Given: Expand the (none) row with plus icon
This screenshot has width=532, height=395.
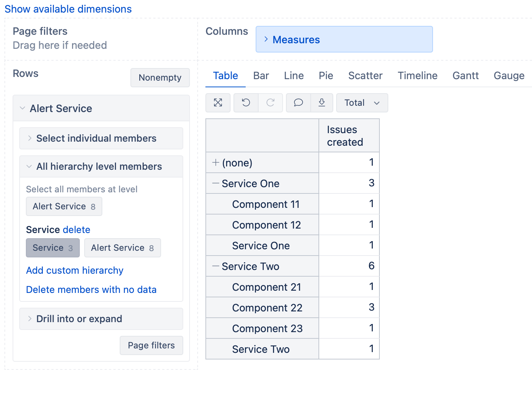Looking at the screenshot, I should point(216,162).
